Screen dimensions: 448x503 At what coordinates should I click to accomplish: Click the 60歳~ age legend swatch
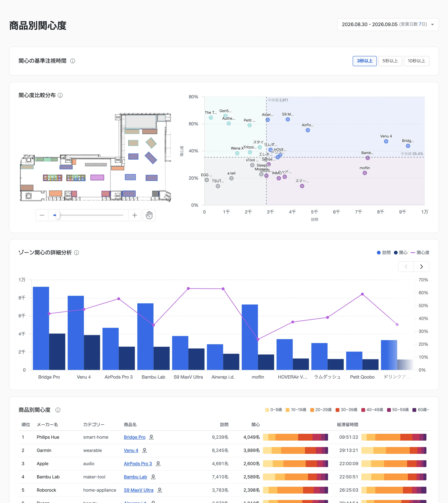pos(414,410)
